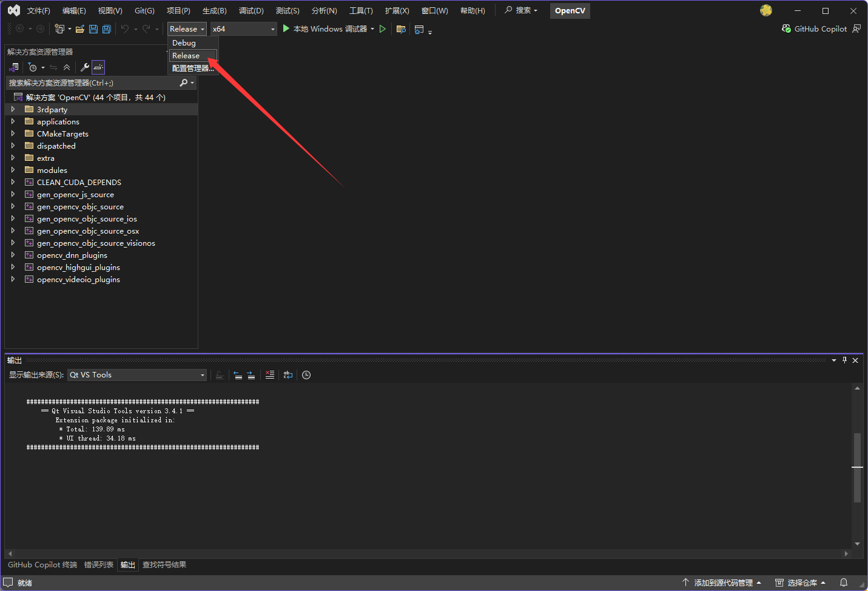Open properties with the wrench icon
The width and height of the screenshot is (868, 591).
85,67
